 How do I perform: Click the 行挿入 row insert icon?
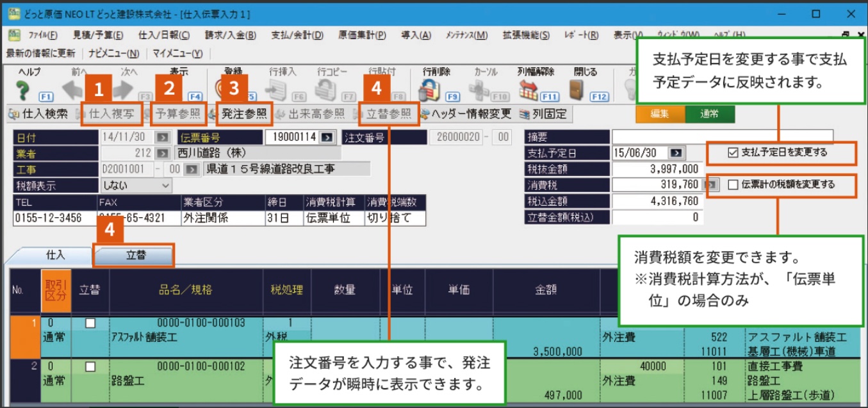[277, 90]
